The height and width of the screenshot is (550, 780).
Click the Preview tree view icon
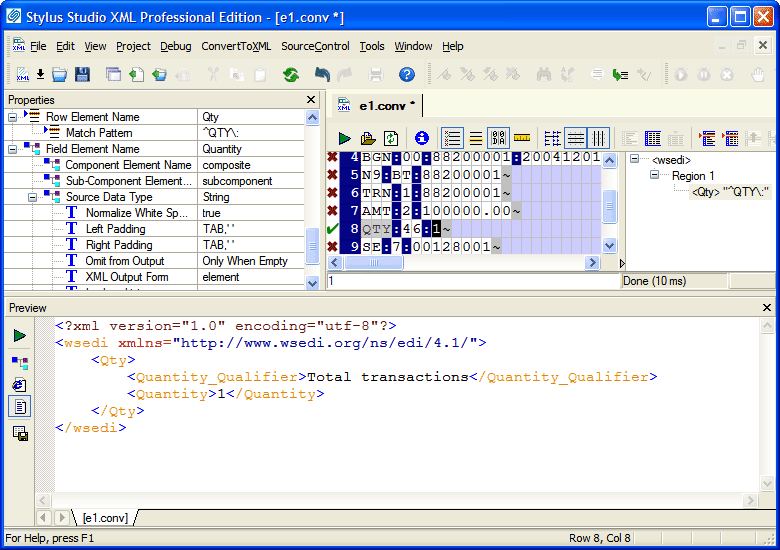click(20, 362)
